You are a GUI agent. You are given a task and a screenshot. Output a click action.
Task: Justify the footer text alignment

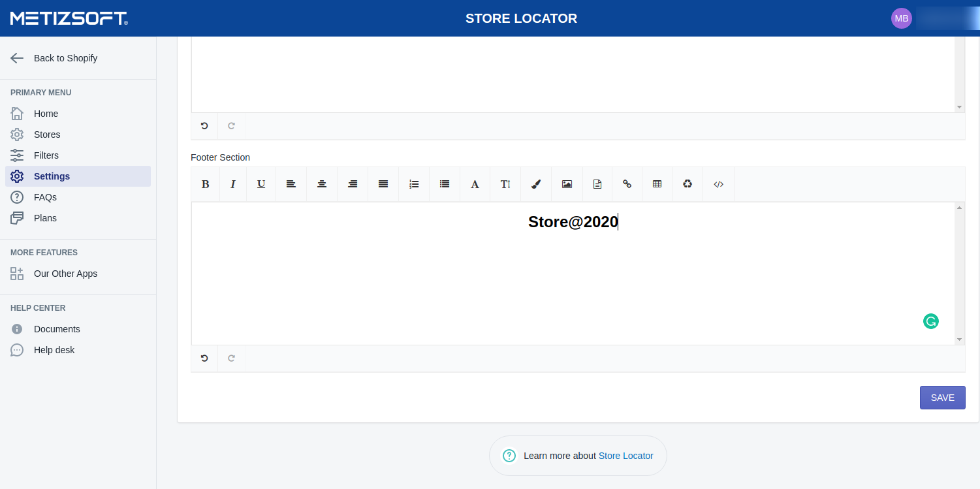pos(383,184)
